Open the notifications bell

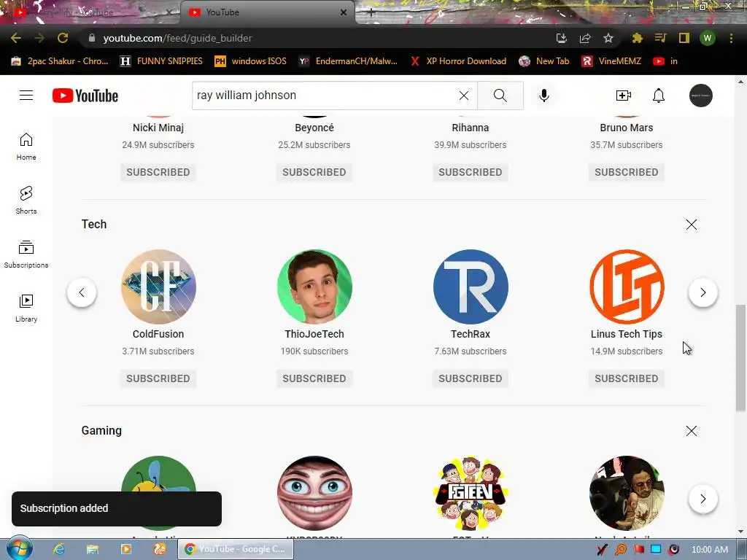659,96
